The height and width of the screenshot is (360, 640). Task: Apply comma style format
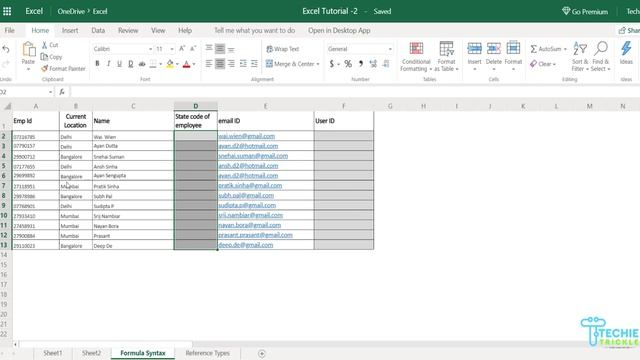[x=360, y=64]
